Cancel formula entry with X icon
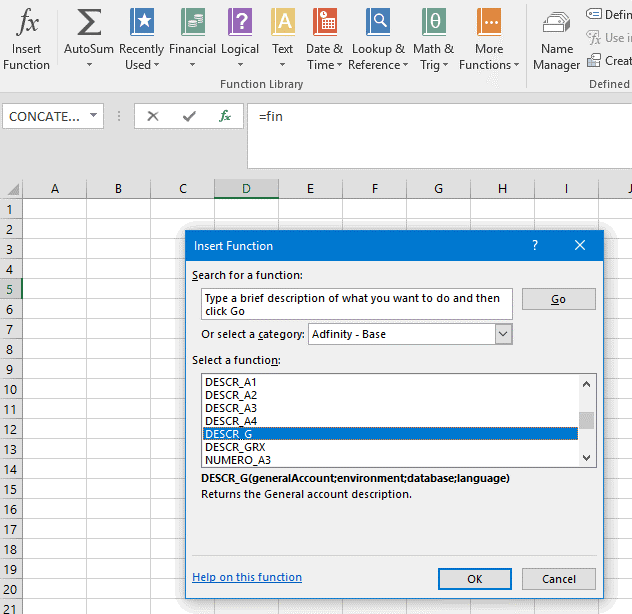The height and width of the screenshot is (614, 632). (x=153, y=116)
